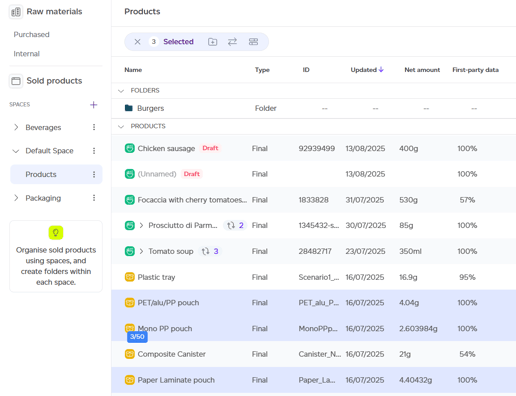
Task: Open Purchased raw materials
Action: [x=31, y=35]
